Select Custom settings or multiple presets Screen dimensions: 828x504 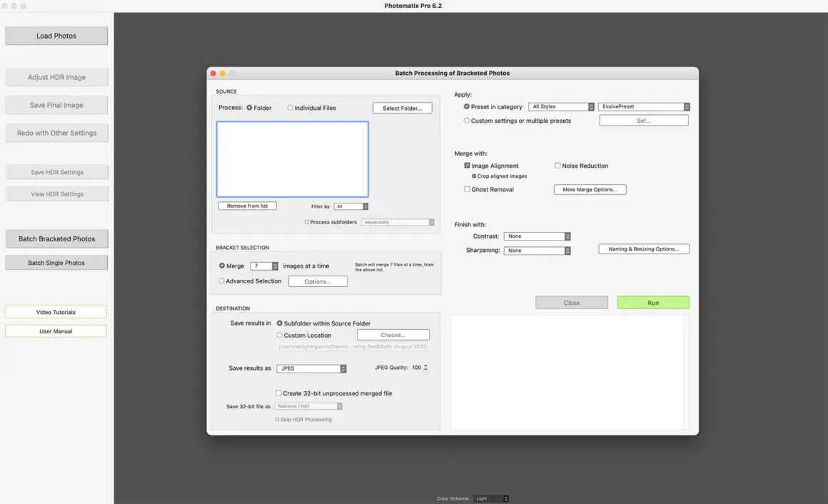[467, 121]
